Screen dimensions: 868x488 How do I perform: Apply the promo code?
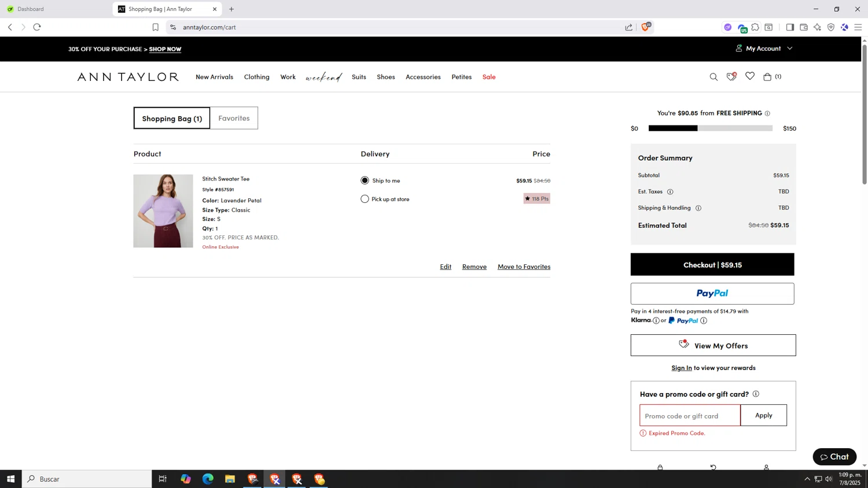pos(763,415)
